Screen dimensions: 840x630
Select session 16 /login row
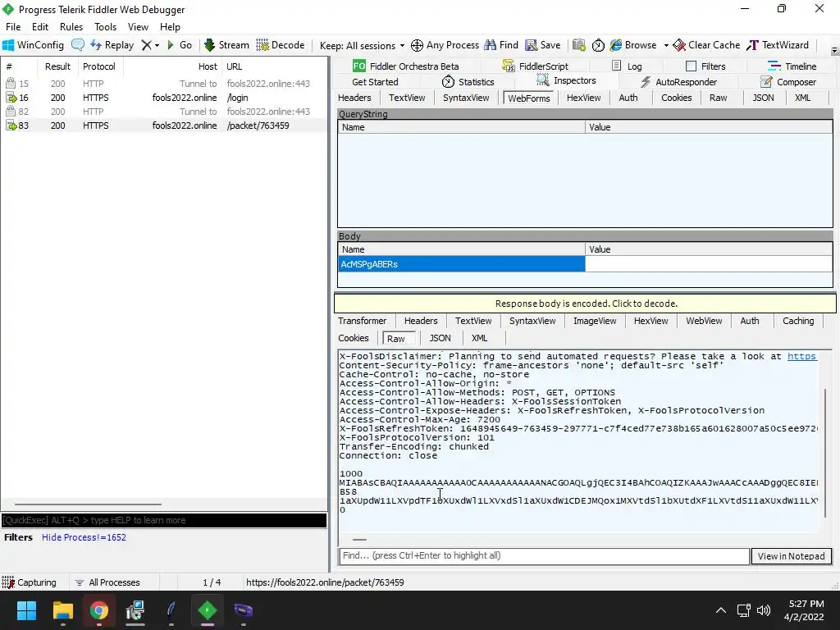(x=163, y=98)
